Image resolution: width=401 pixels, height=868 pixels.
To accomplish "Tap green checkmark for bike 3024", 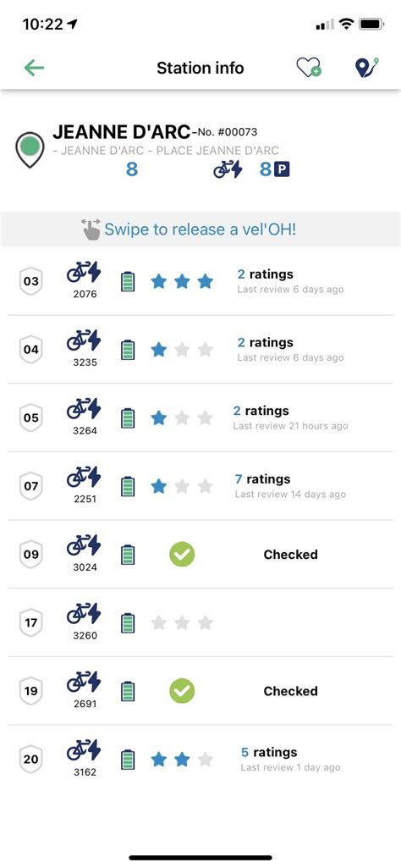I will (182, 555).
